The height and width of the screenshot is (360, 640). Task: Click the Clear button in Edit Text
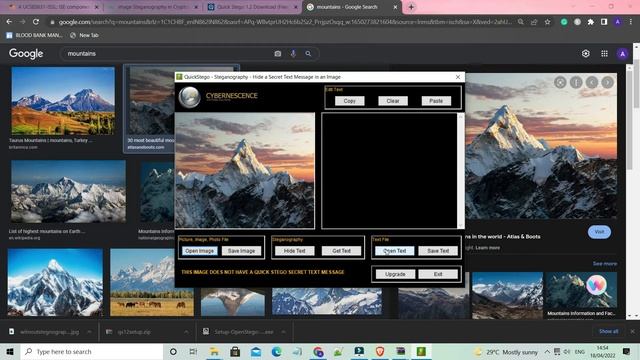pyautogui.click(x=393, y=101)
